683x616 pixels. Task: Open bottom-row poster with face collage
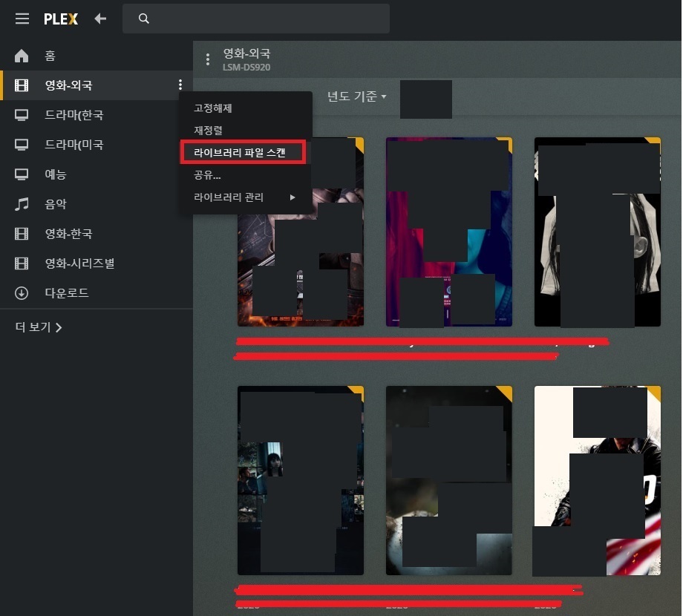pos(301,480)
